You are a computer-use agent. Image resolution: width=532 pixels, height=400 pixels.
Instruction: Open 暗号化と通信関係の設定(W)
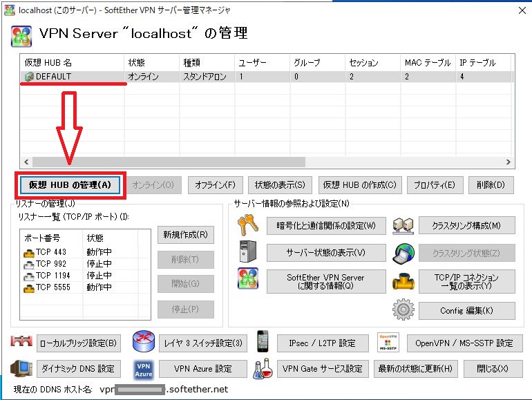click(x=326, y=226)
